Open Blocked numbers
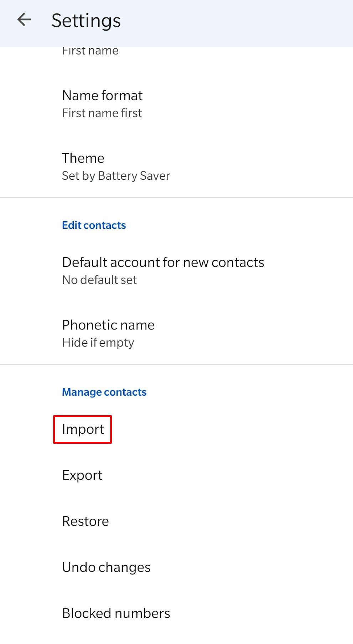This screenshot has height=644, width=353. click(x=116, y=613)
